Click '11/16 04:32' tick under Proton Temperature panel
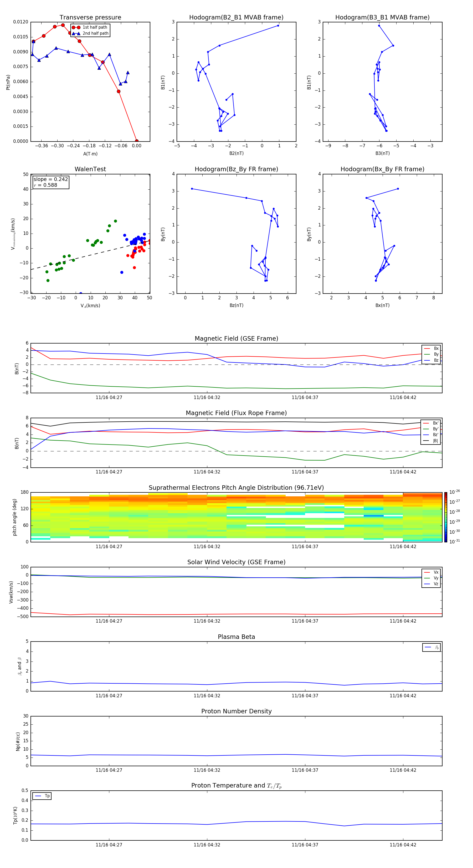Viewport: 473px width, 868px height. pyautogui.click(x=207, y=845)
